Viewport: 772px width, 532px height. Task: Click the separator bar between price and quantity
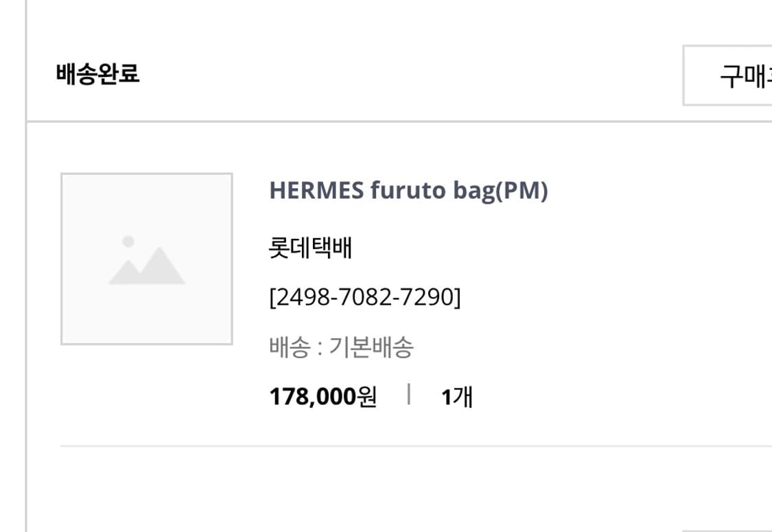[x=410, y=395]
